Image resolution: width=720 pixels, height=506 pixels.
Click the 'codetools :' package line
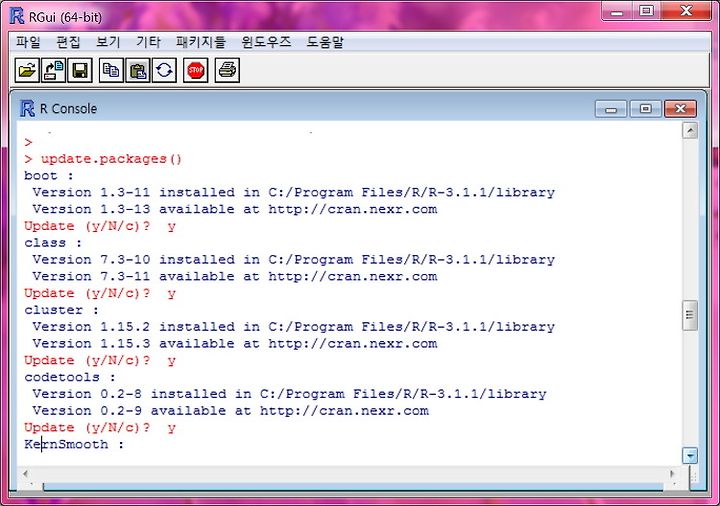[70, 377]
